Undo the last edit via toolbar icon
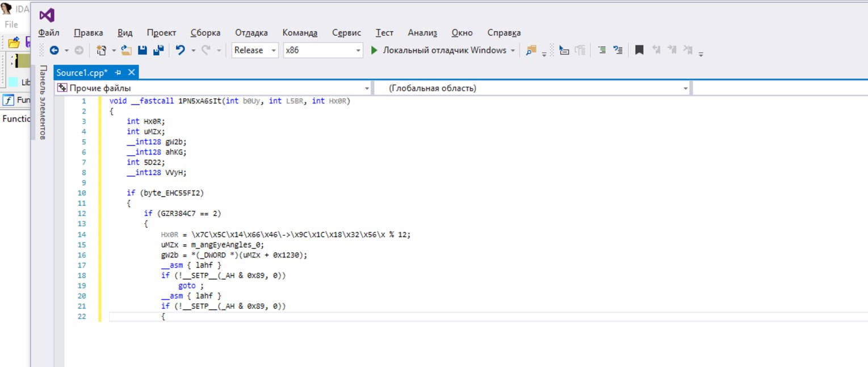This screenshot has width=868, height=367. pos(181,51)
